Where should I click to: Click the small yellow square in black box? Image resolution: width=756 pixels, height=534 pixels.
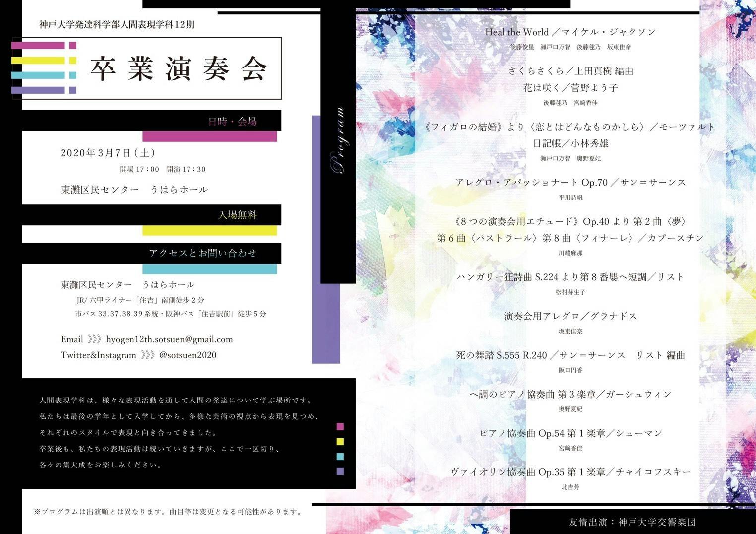[340, 441]
